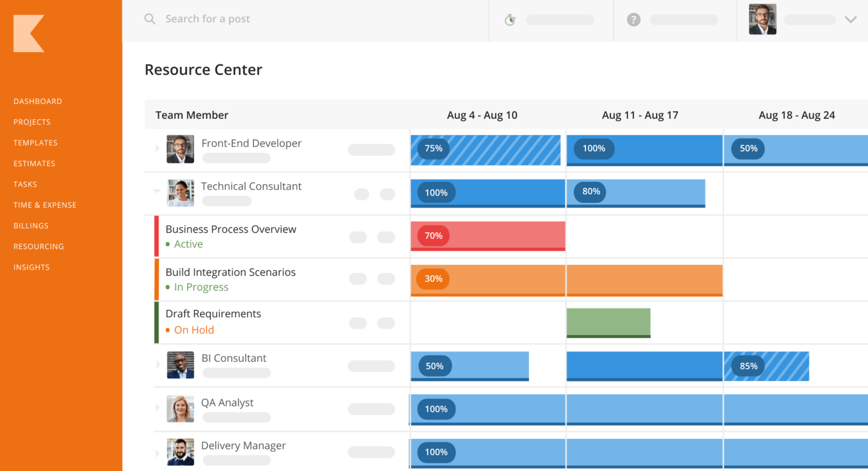
Task: Open Time & Expense
Action: pyautogui.click(x=45, y=205)
